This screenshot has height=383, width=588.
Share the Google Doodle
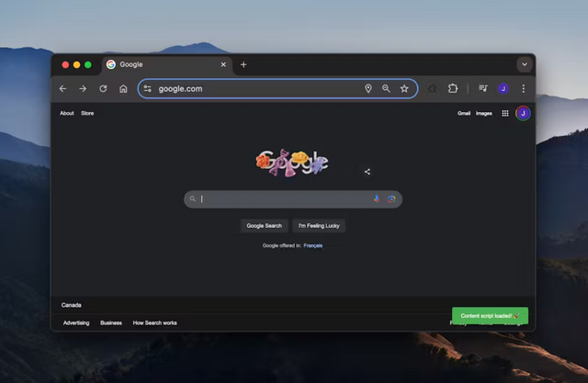[367, 172]
